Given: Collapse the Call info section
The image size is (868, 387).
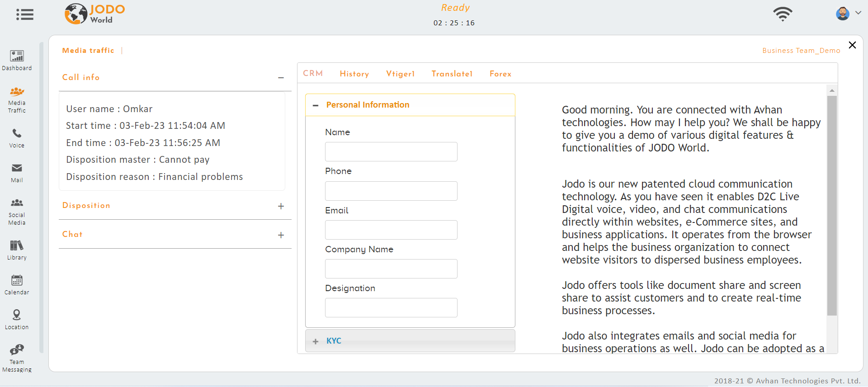Looking at the screenshot, I should [x=281, y=78].
